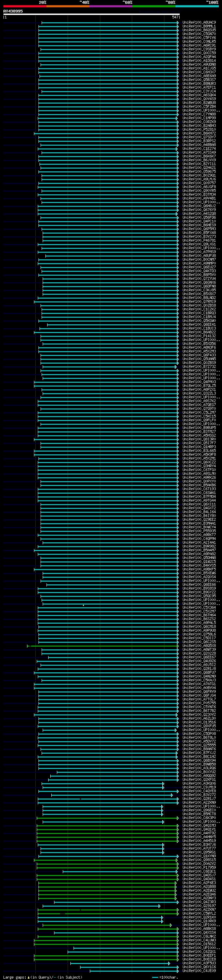The height and width of the screenshot is (980, 222).
Task: Select alignment bar for UniRef100_C5FZ84
Action: (109, 106)
